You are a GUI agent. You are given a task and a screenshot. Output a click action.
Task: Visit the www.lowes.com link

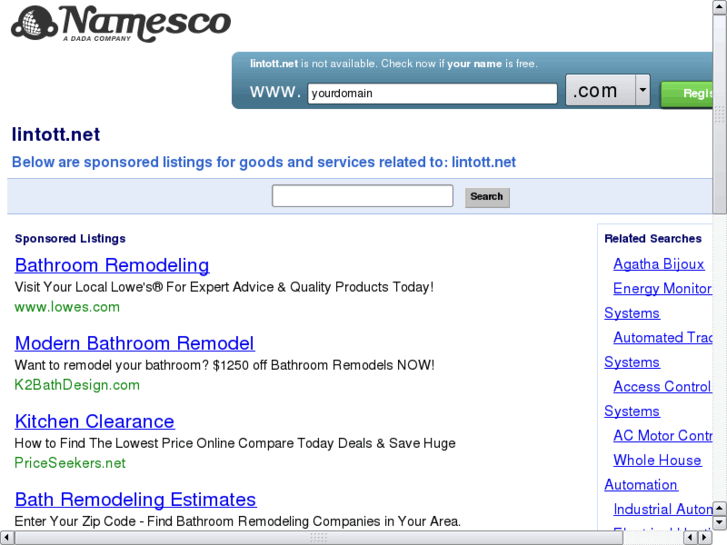click(67, 307)
